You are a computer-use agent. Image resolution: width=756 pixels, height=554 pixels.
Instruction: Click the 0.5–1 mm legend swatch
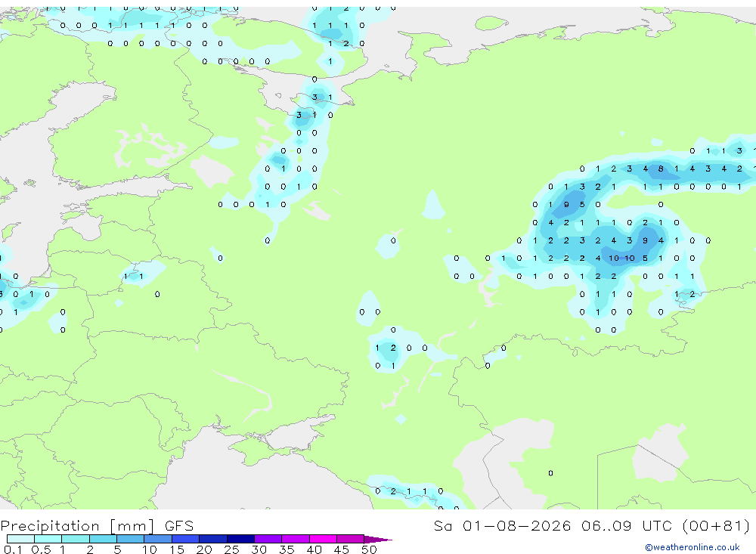coord(48,539)
